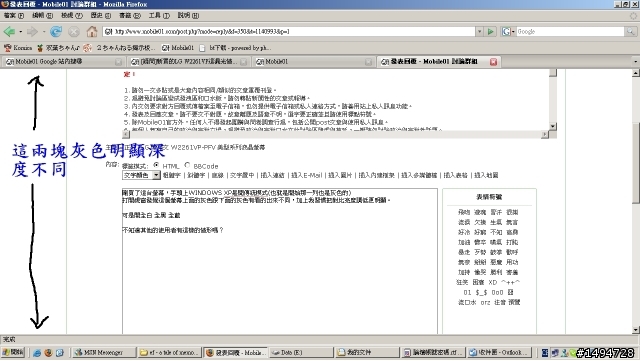Switch to Outlook inbox taskbar item

pyautogui.click(x=498, y=352)
